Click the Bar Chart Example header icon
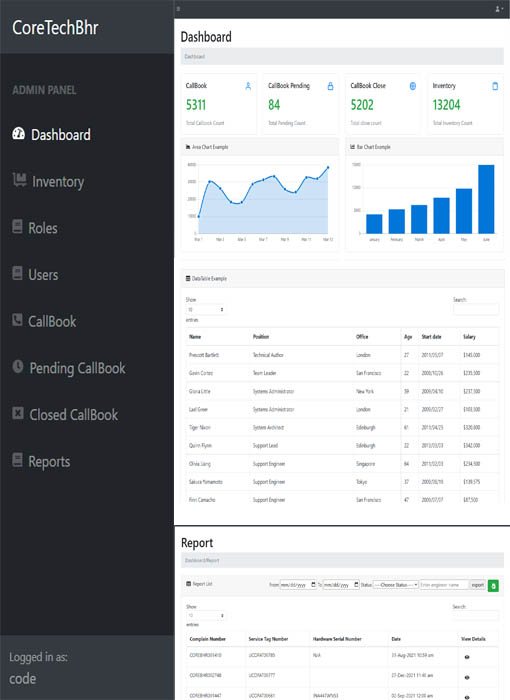This screenshot has height=700, width=510. coord(352,147)
